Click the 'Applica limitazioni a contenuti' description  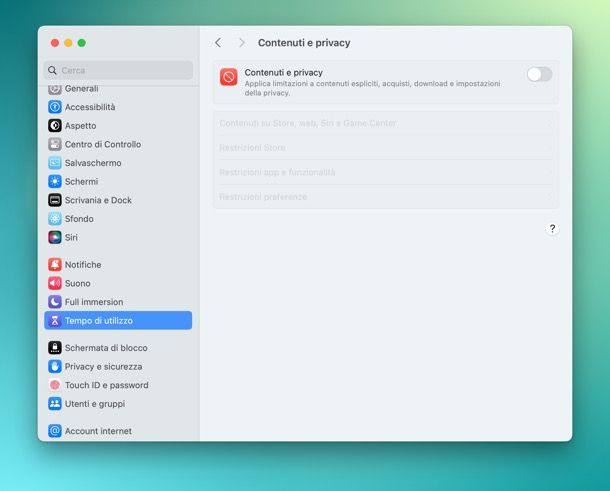click(372, 88)
